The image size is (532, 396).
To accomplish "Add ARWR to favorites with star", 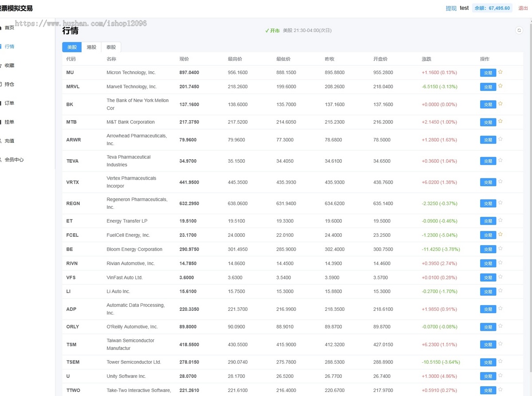I will point(500,139).
